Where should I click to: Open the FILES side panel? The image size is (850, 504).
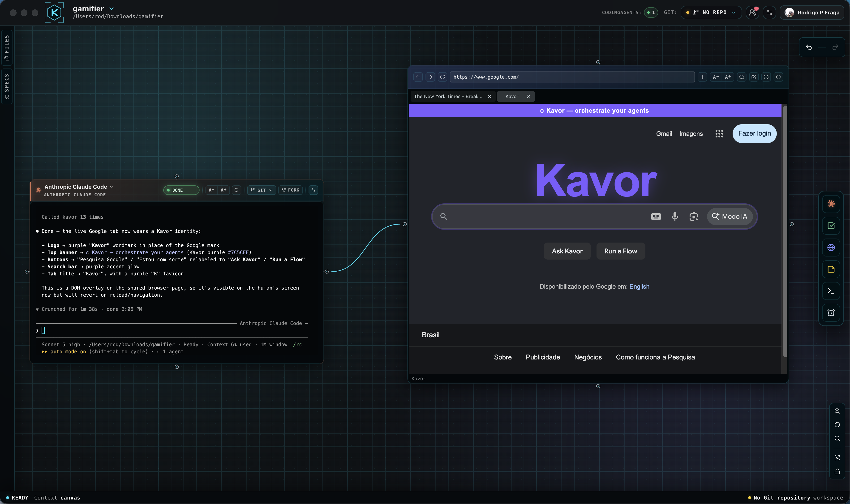7,47
